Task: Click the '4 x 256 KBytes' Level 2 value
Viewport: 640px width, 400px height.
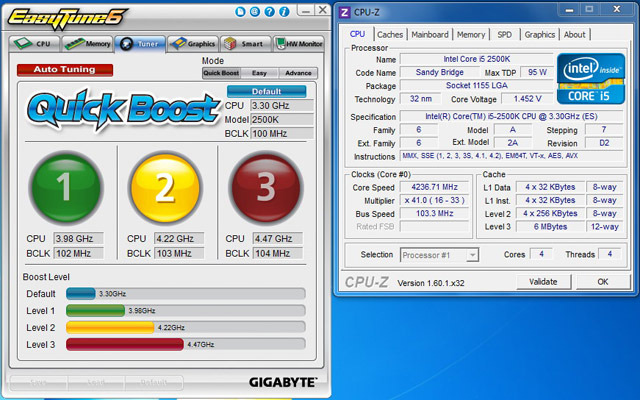Action: (x=550, y=213)
